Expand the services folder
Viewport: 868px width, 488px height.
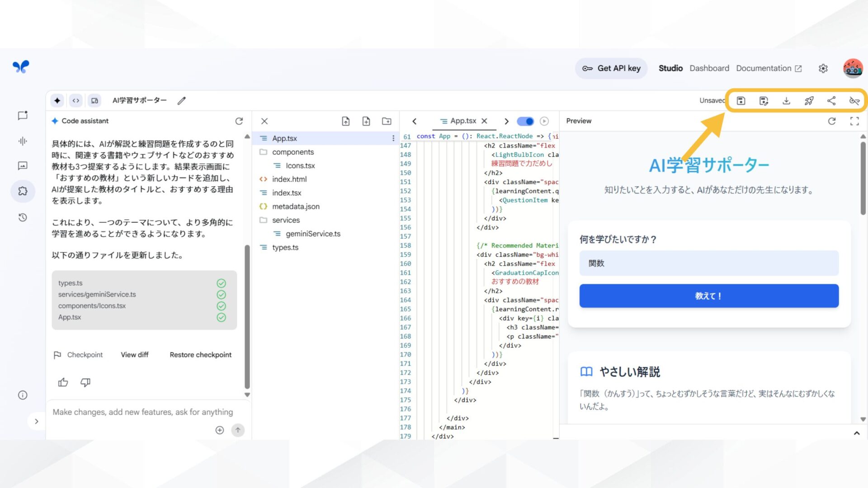point(286,220)
